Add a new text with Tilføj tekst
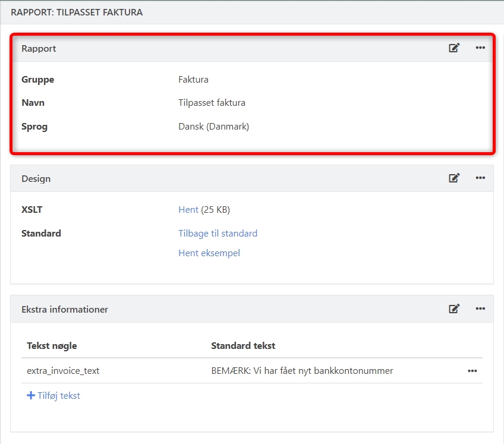The image size is (504, 444). [53, 396]
